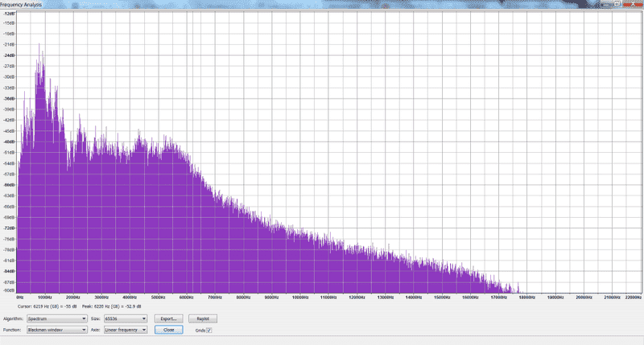Open the Size dropdown showing 65536
Screen dimensions: 644x345
click(x=125, y=319)
